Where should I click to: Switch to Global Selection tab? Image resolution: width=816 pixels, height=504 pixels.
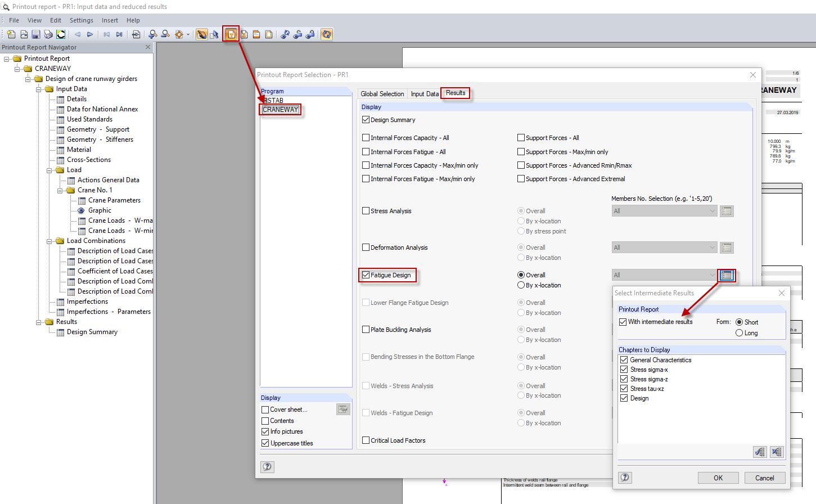click(382, 94)
